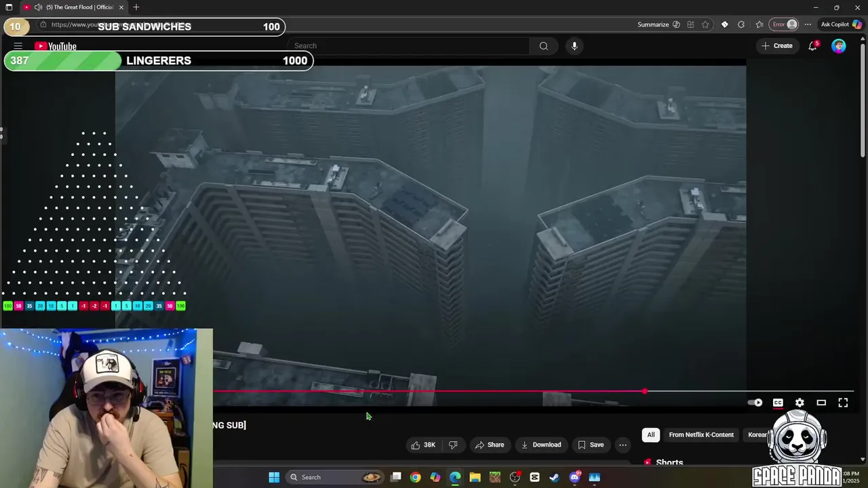Dislike the video with thumbs down

pos(453,445)
